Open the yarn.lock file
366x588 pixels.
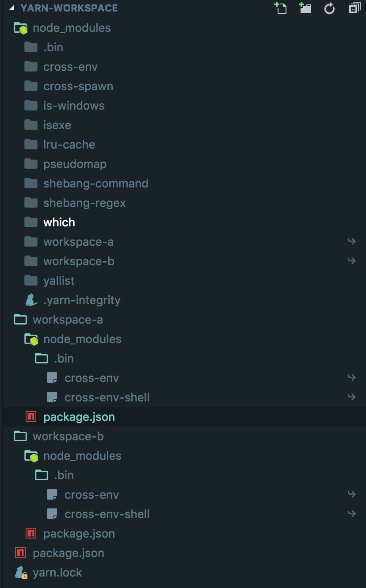click(57, 573)
